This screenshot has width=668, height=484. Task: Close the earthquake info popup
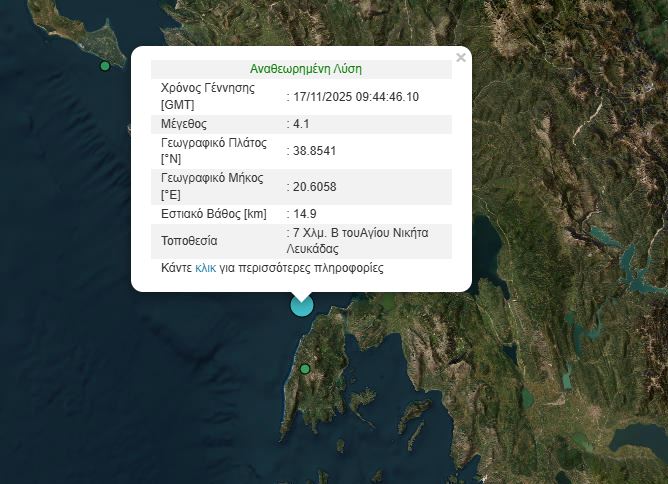[461, 58]
